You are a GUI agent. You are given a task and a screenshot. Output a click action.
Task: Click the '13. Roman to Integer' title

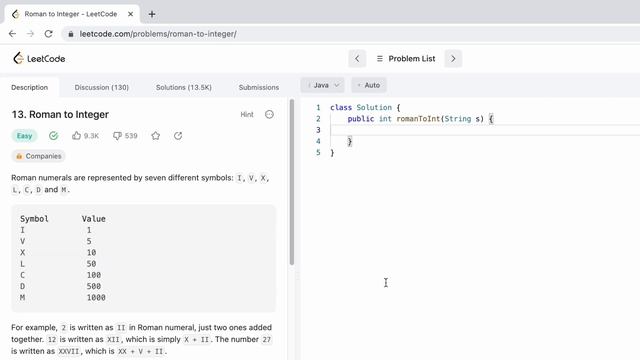pos(60,114)
